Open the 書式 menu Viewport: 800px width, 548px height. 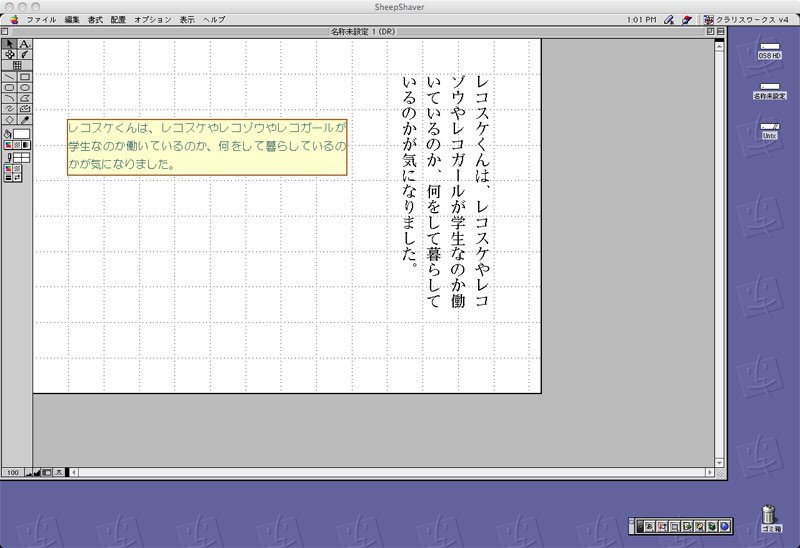(x=95, y=19)
